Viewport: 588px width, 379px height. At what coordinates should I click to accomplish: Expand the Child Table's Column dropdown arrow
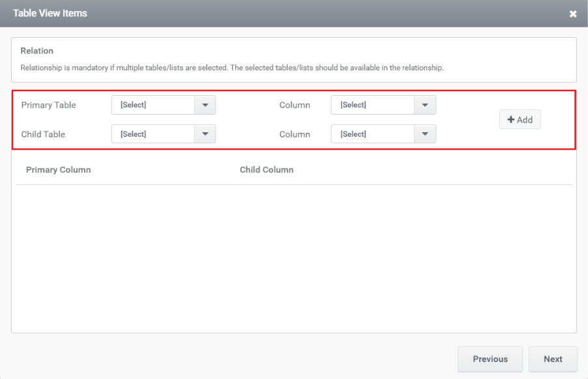(425, 134)
